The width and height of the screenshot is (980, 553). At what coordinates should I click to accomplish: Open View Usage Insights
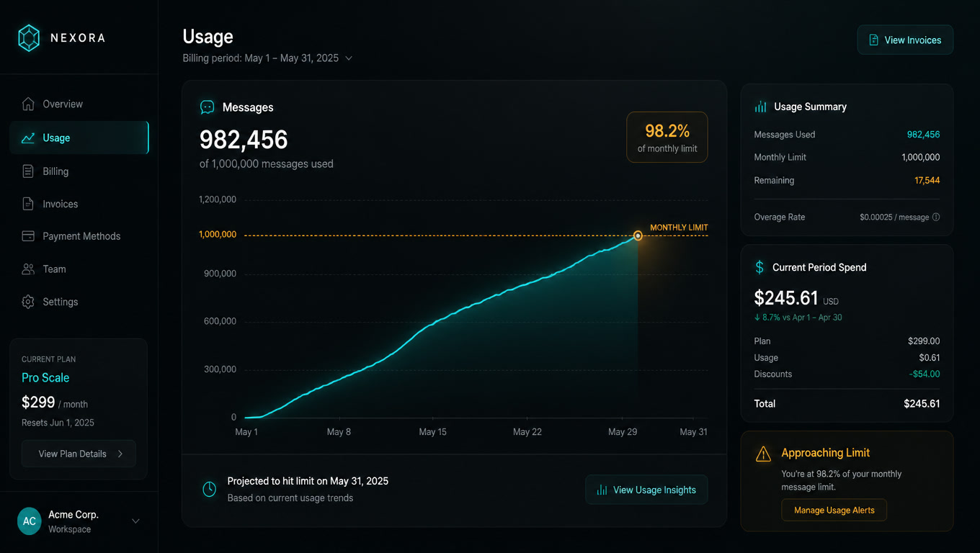click(646, 490)
